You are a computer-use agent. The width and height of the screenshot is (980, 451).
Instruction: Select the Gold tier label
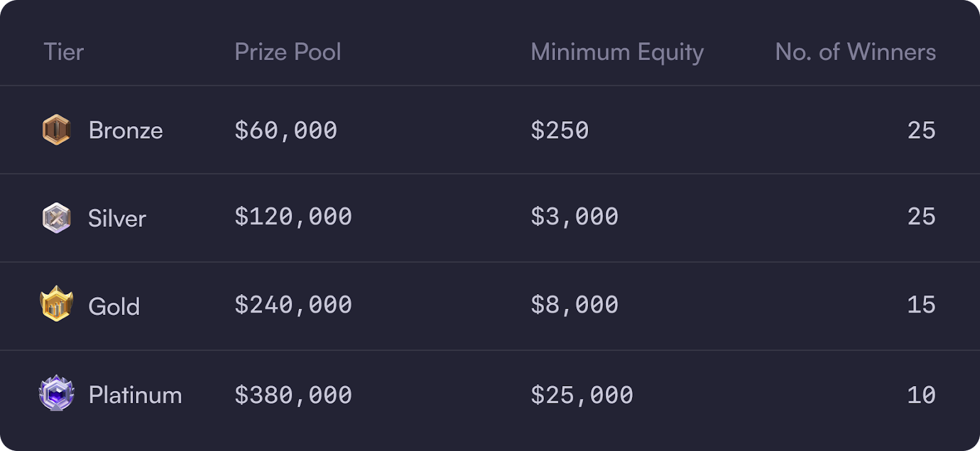(114, 306)
